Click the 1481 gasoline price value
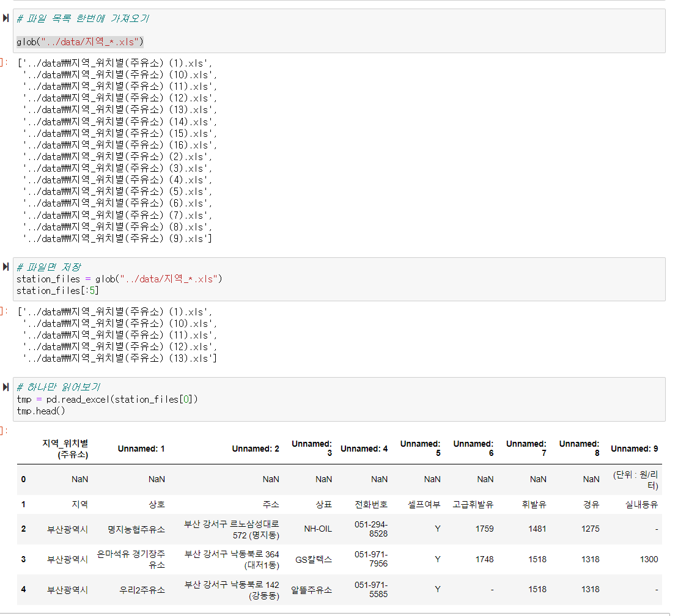The image size is (678, 616). pyautogui.click(x=537, y=529)
